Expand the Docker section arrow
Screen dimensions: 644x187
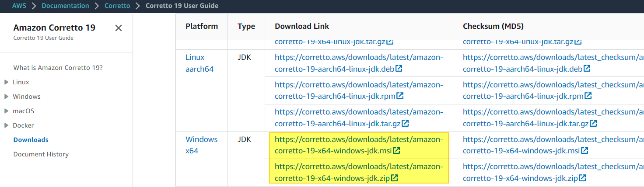[x=6, y=125]
